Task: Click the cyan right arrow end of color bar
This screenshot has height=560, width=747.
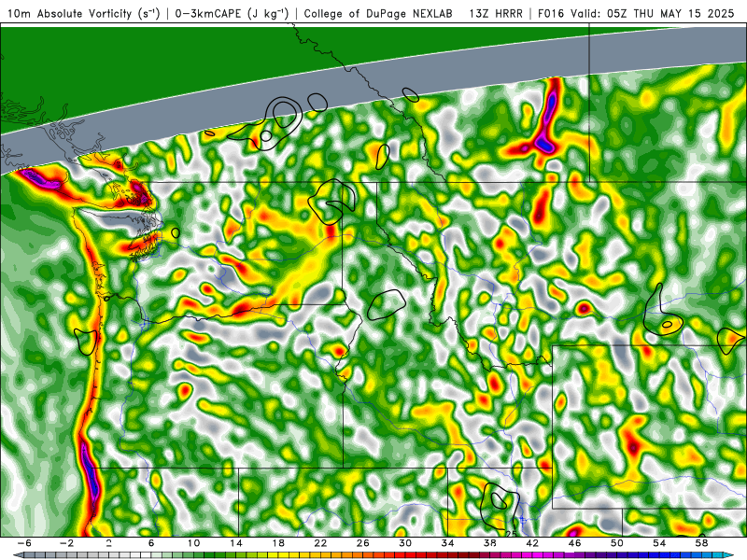Action: tap(729, 555)
